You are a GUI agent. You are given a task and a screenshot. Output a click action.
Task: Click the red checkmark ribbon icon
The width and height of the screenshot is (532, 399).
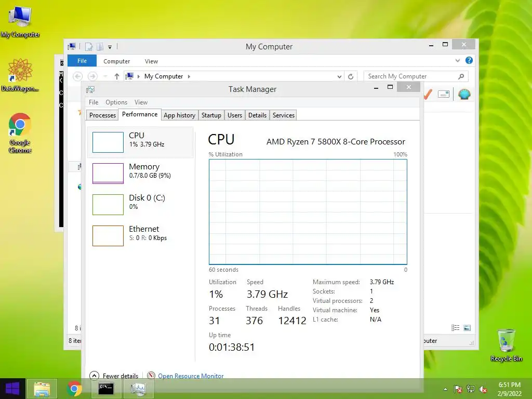coord(428,94)
